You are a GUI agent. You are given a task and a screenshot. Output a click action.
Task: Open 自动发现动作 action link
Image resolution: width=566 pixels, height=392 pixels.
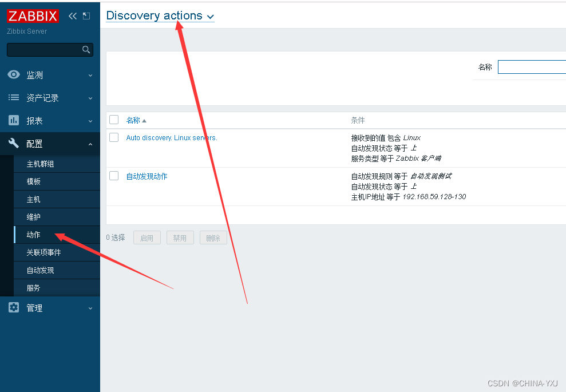pyautogui.click(x=147, y=176)
